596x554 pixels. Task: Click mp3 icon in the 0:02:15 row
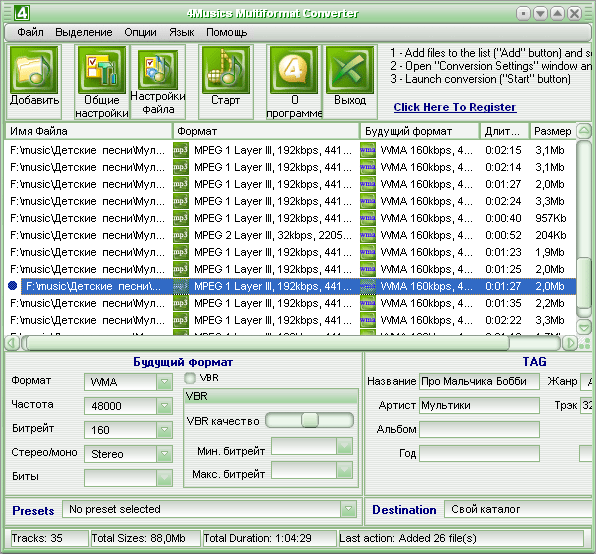(x=181, y=150)
